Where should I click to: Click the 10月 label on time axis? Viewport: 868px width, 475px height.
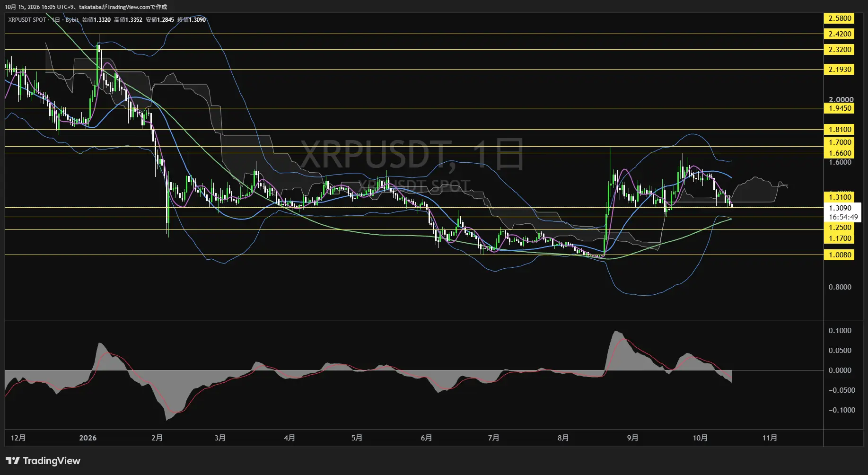[700, 438]
